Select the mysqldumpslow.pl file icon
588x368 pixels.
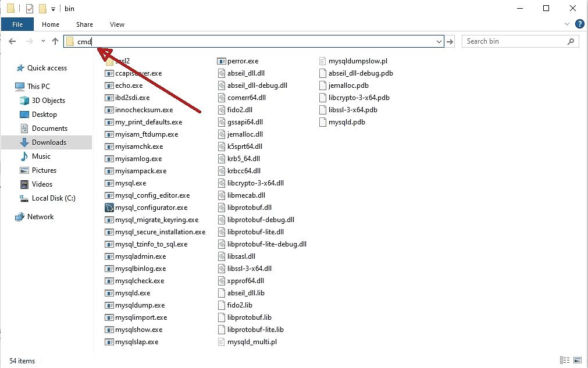[323, 61]
